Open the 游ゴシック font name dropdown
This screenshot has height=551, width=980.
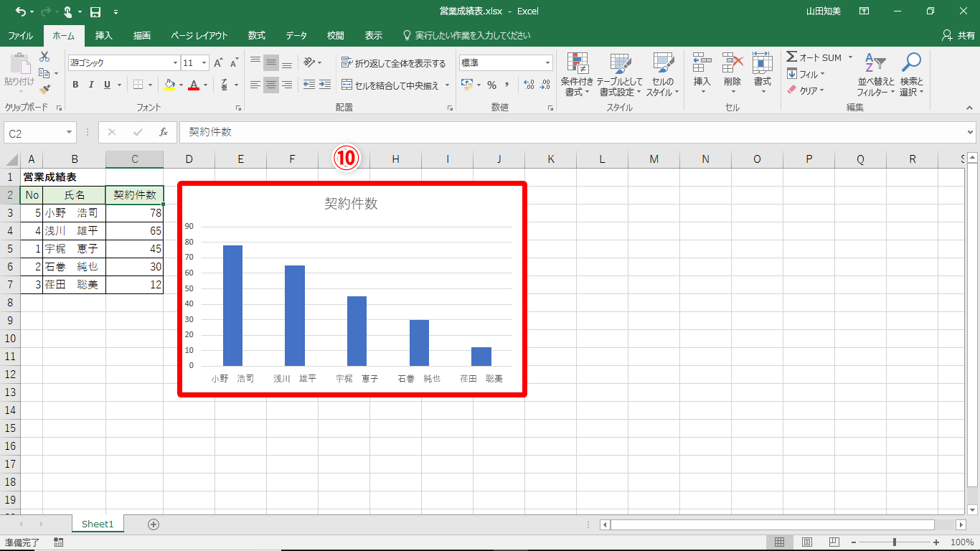(174, 63)
